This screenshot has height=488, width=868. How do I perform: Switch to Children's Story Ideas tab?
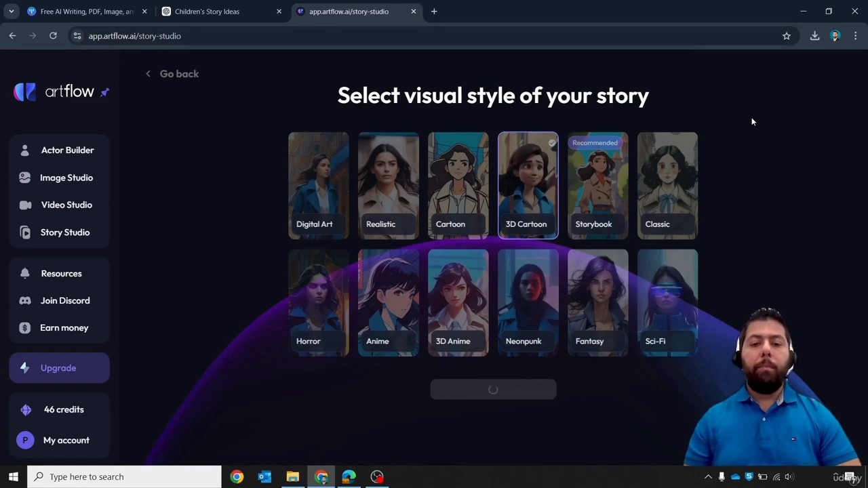point(222,12)
